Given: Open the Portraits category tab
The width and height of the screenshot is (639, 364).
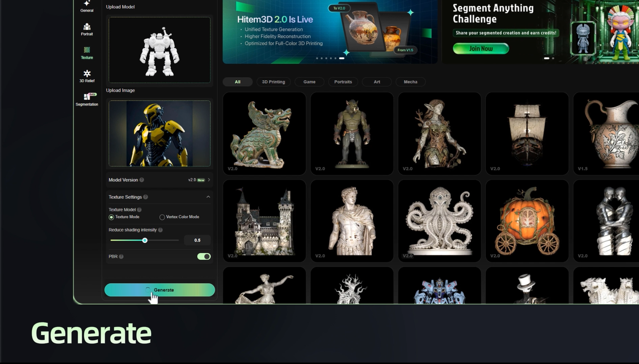Looking at the screenshot, I should coord(343,82).
